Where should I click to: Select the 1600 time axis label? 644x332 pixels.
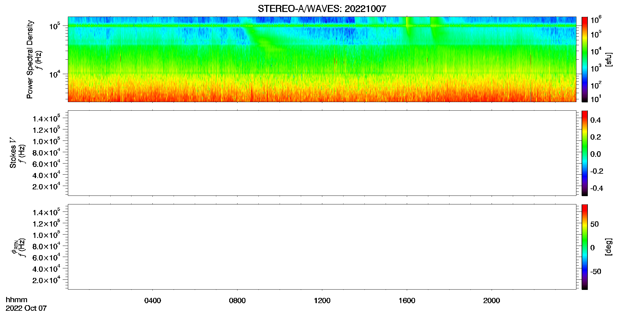pos(407,301)
